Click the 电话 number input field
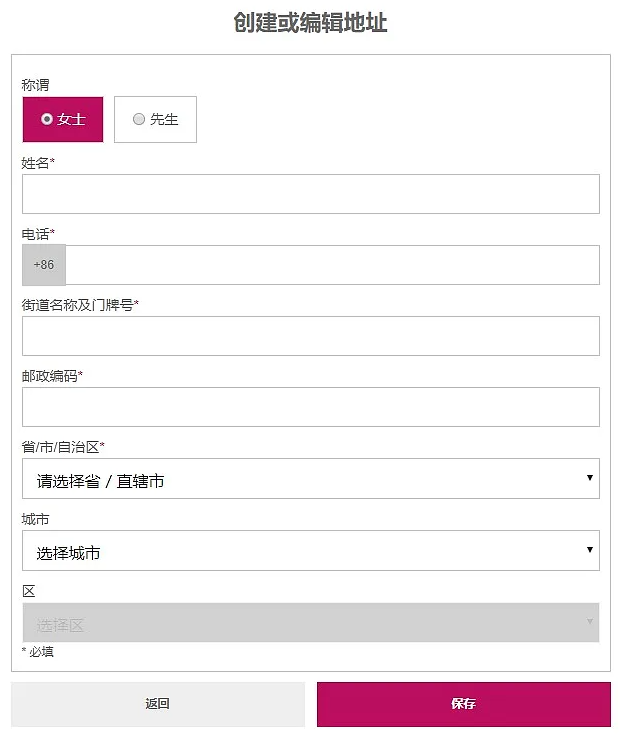 [332, 265]
